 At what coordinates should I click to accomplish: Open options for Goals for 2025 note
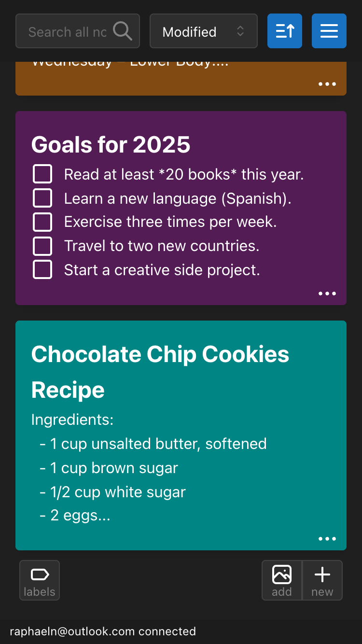pyautogui.click(x=327, y=294)
